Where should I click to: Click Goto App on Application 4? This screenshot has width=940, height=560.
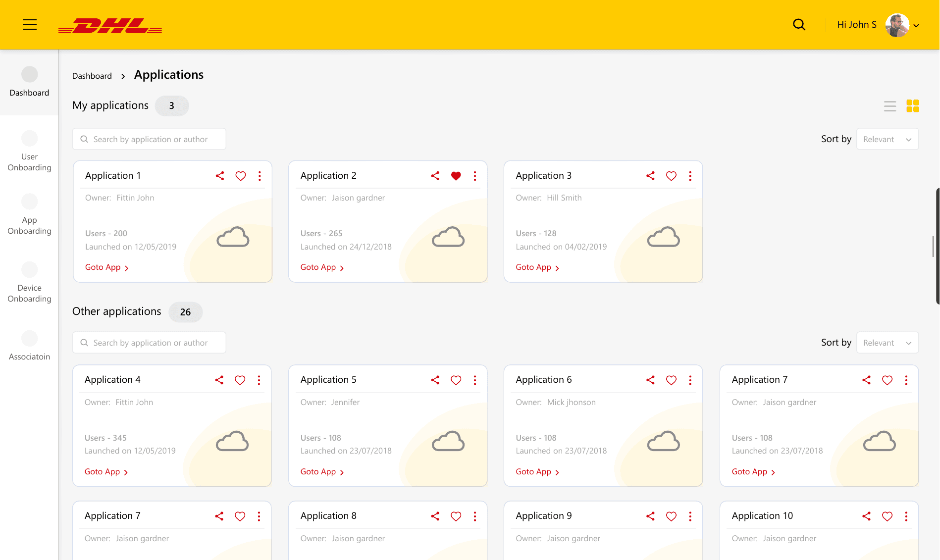click(106, 472)
